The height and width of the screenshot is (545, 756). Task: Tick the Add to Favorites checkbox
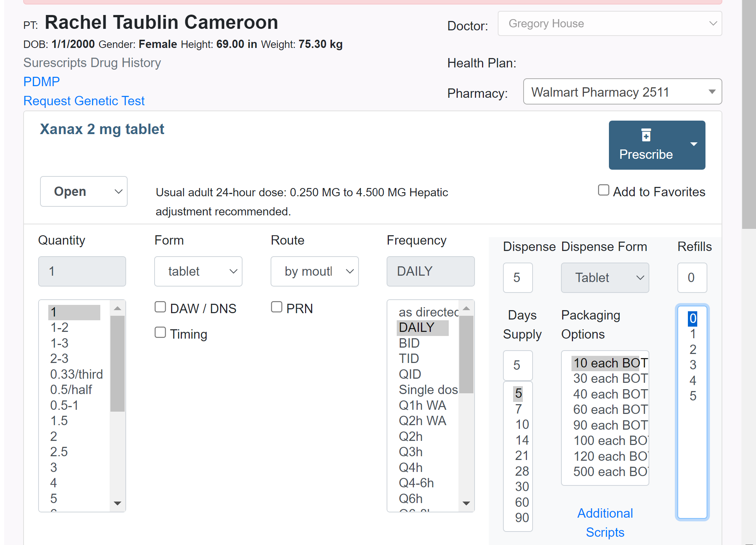pyautogui.click(x=603, y=190)
